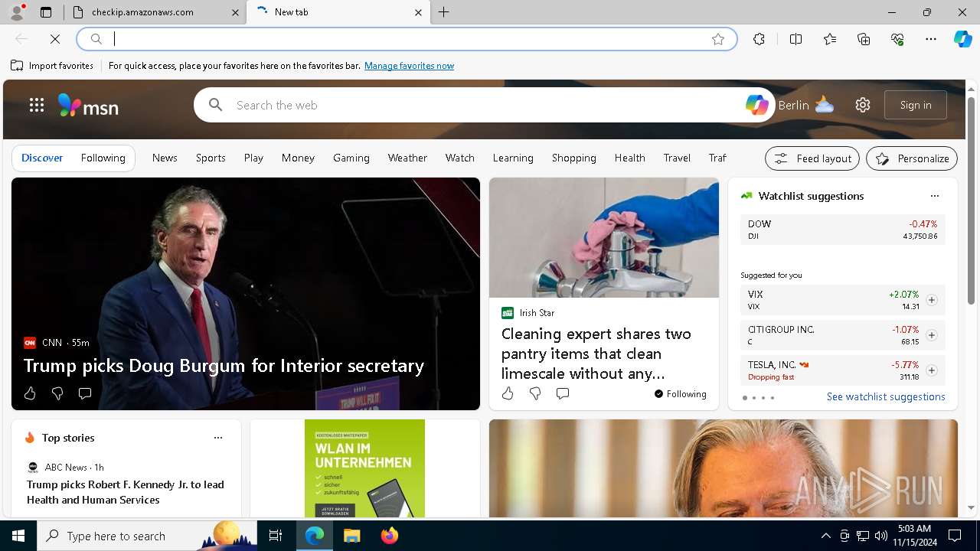
Task: Switch to the Following feed
Action: [x=103, y=158]
